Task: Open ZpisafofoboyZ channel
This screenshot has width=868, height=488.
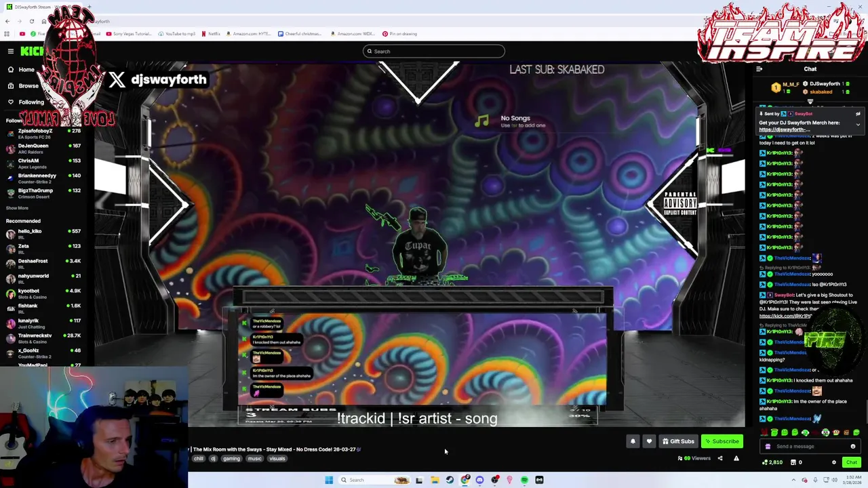Action: tap(44, 134)
